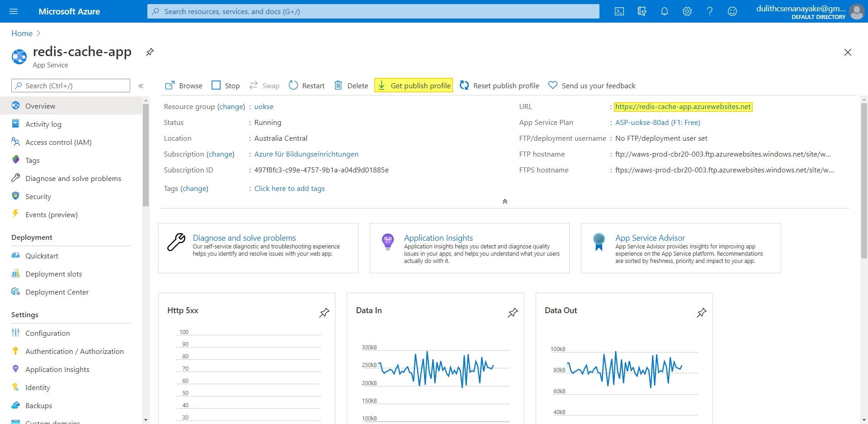
Task: Close the redis-cache-app blade
Action: [848, 52]
